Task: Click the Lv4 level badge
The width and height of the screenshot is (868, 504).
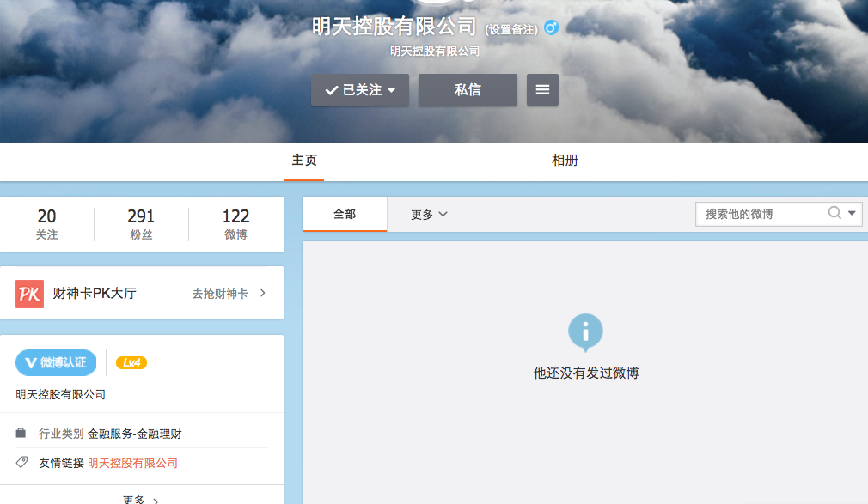Action: coord(131,363)
